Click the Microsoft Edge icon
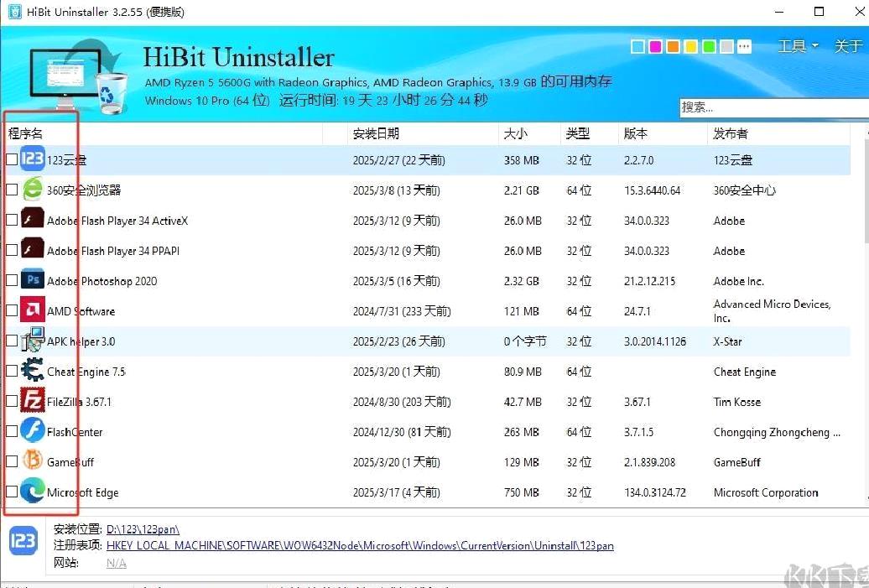This screenshot has width=869, height=588. 33,491
